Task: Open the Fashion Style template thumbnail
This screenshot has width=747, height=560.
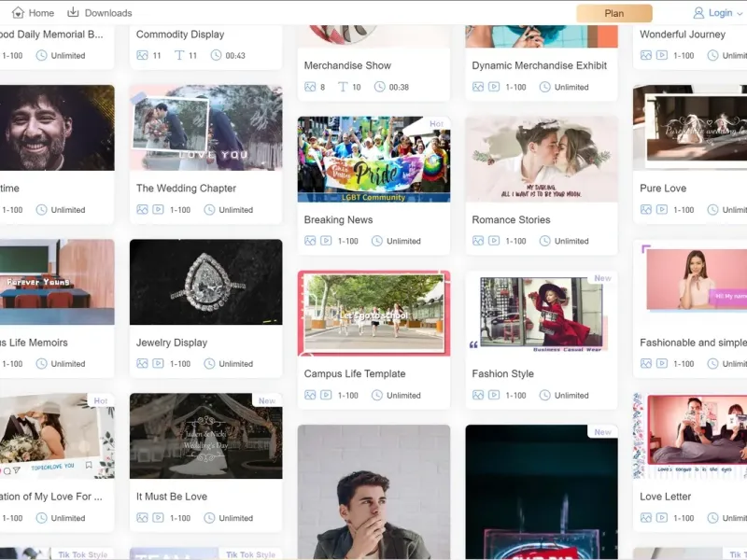Action: coord(542,314)
